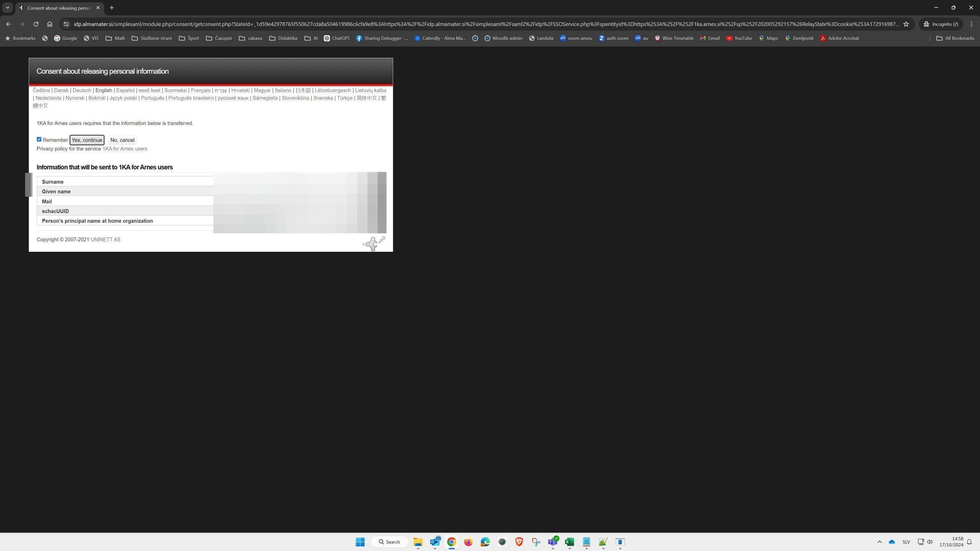
Task: Switch language to Slovenščina
Action: (295, 98)
